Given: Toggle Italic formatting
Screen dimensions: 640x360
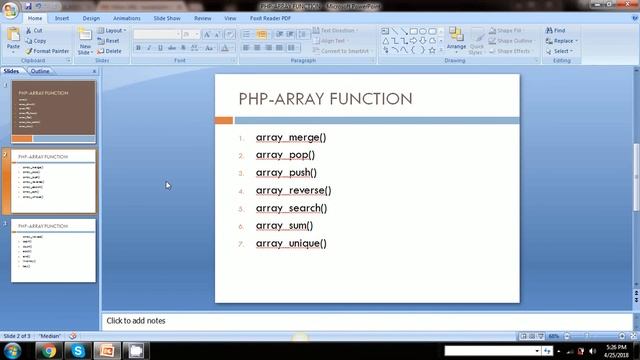Looking at the screenshot, I should [x=149, y=48].
